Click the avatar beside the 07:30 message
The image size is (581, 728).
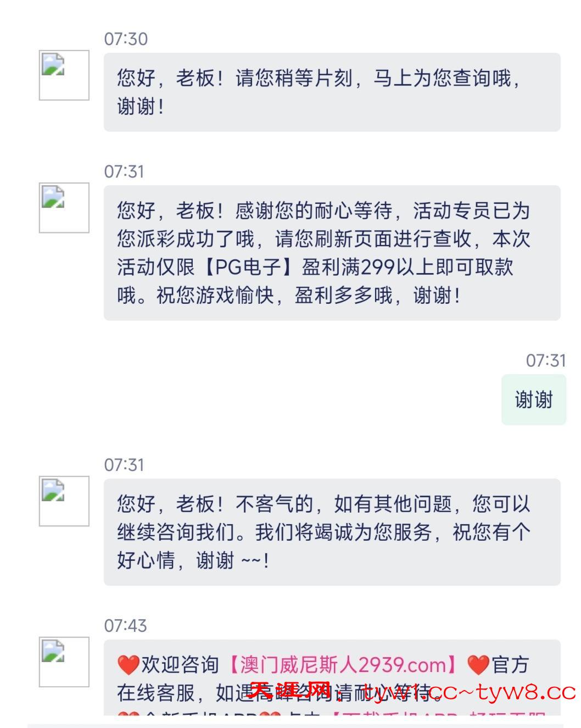[x=64, y=75]
